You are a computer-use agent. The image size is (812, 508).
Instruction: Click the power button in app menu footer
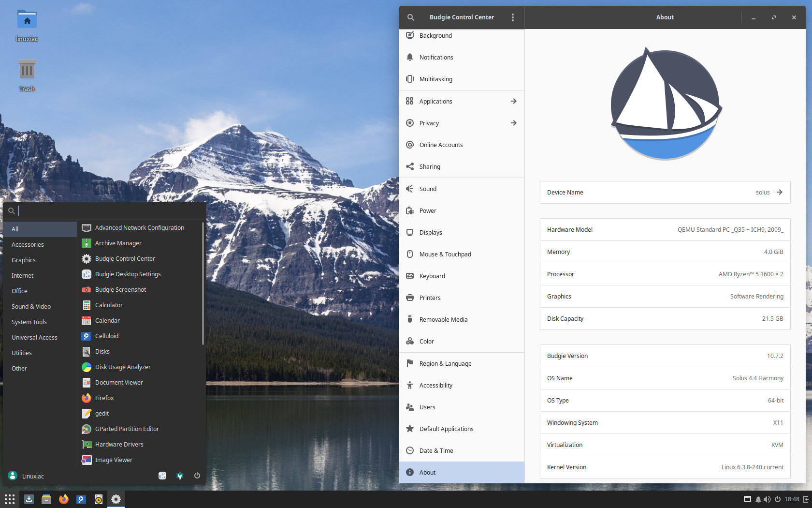197,476
